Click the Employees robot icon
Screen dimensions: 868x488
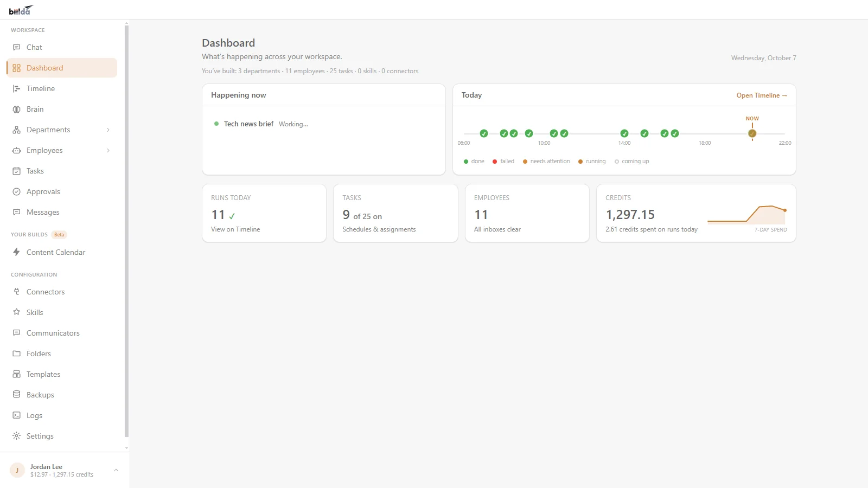17,150
